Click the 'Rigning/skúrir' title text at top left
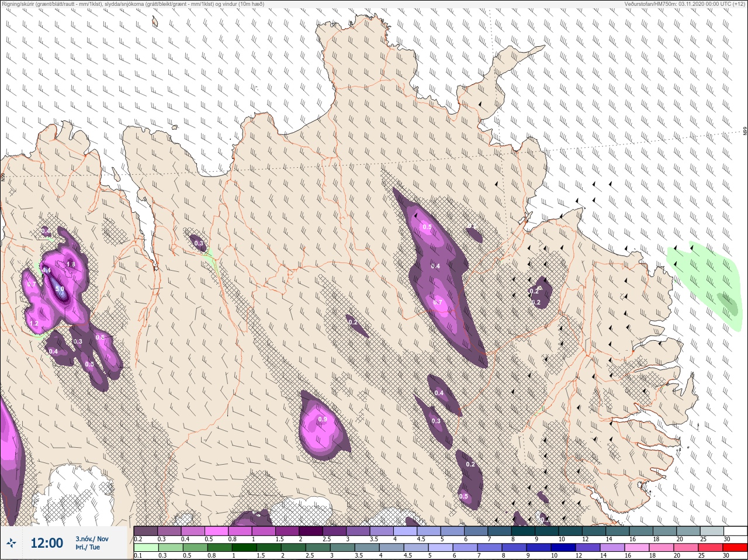The image size is (748, 560). click(x=18, y=4)
